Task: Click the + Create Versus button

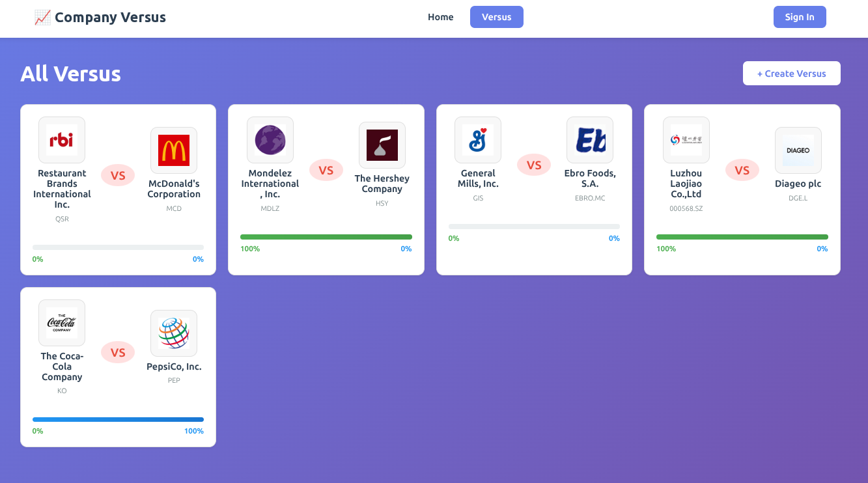Action: (x=792, y=74)
